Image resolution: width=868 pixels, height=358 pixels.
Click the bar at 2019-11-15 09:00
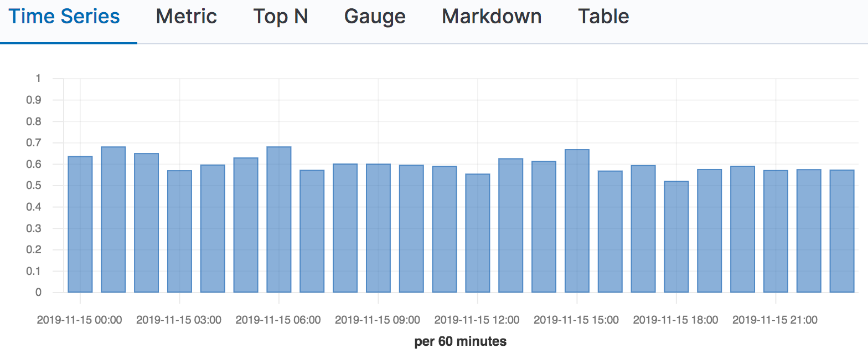click(x=378, y=228)
